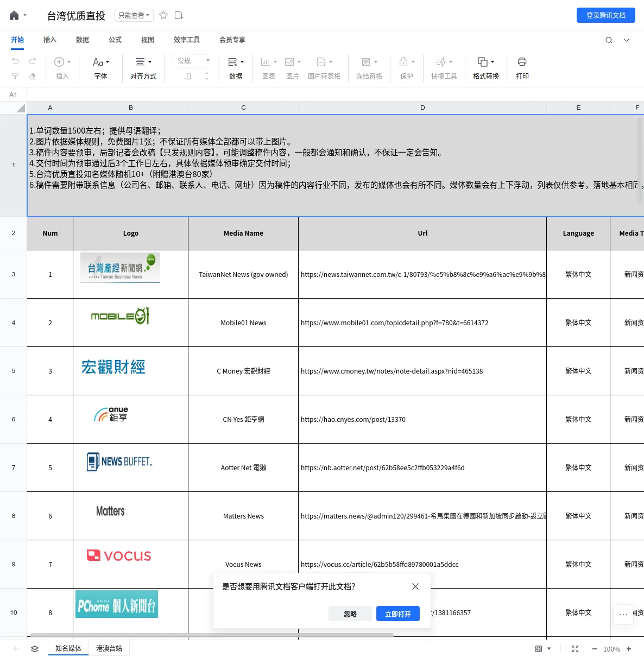The image size is (644, 657).
Task: Select the 港澳台站 sheet tab
Action: (x=109, y=648)
